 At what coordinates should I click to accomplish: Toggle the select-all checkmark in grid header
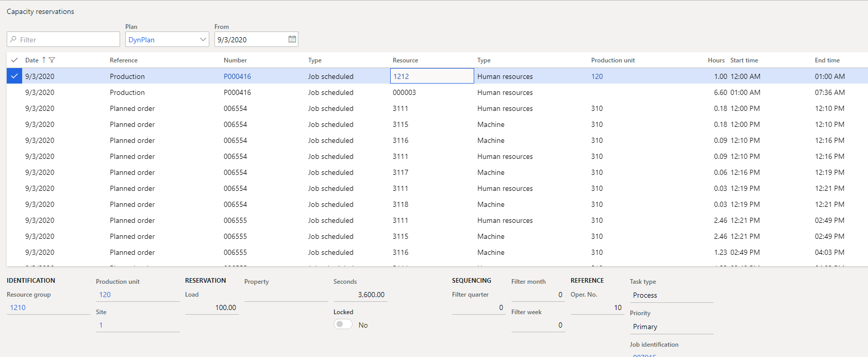[x=14, y=60]
